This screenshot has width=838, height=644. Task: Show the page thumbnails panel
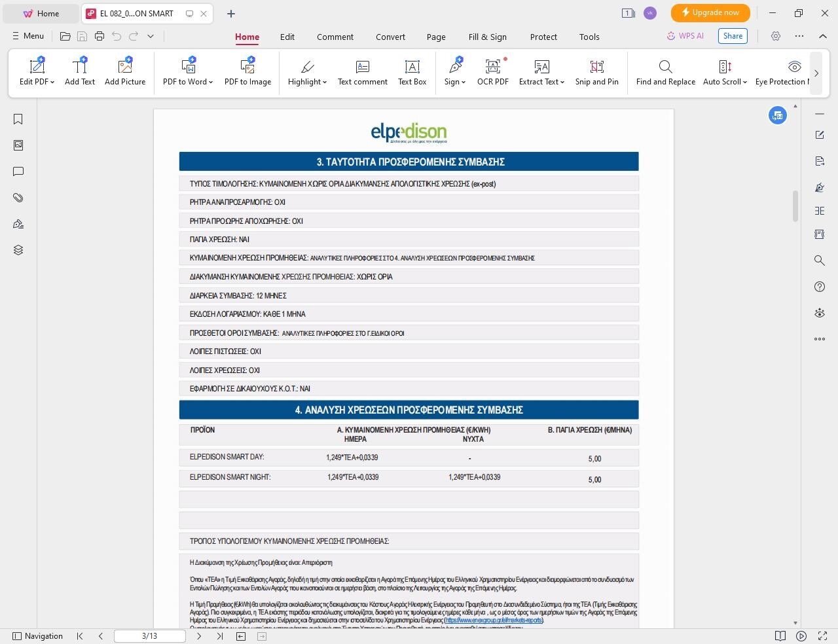click(18, 145)
